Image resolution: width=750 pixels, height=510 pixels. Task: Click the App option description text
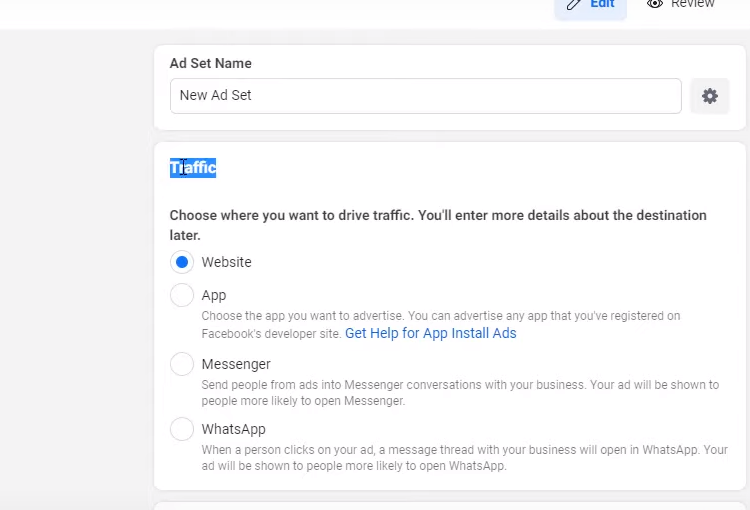click(x=441, y=324)
